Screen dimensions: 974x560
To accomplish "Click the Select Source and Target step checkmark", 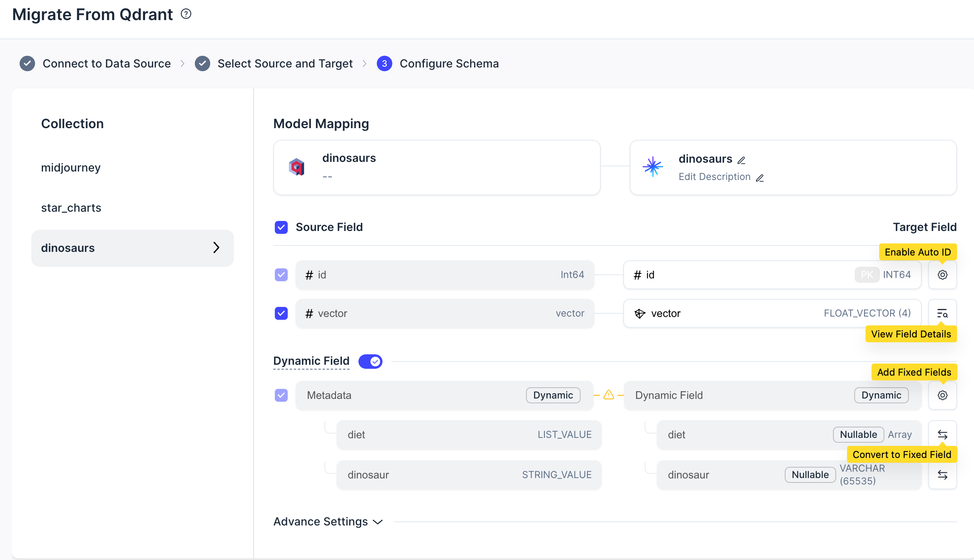I will click(x=203, y=63).
